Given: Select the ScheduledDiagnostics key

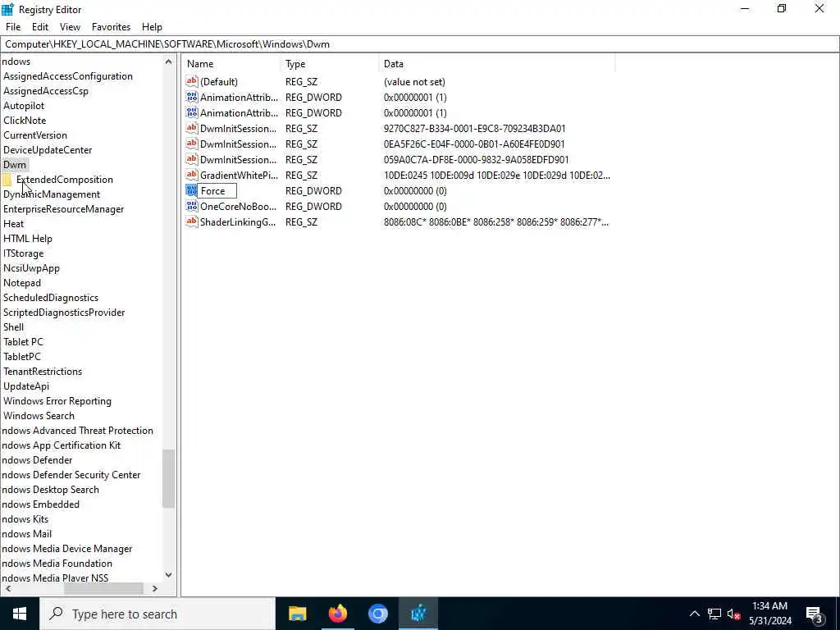Looking at the screenshot, I should [x=51, y=298].
